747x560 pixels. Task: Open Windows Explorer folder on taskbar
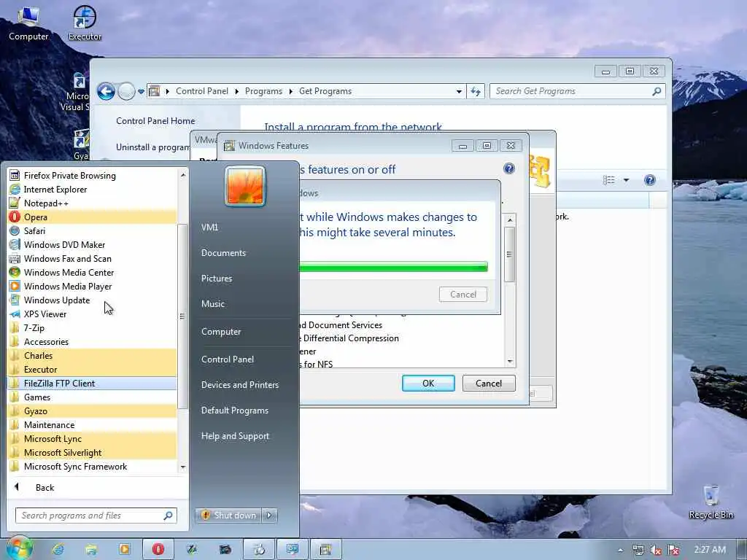pos(91,550)
